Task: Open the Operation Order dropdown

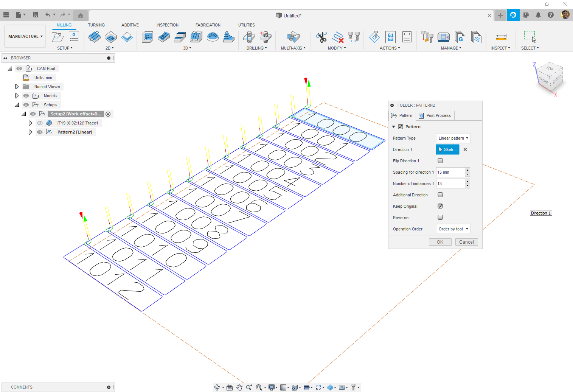Action: tap(453, 229)
